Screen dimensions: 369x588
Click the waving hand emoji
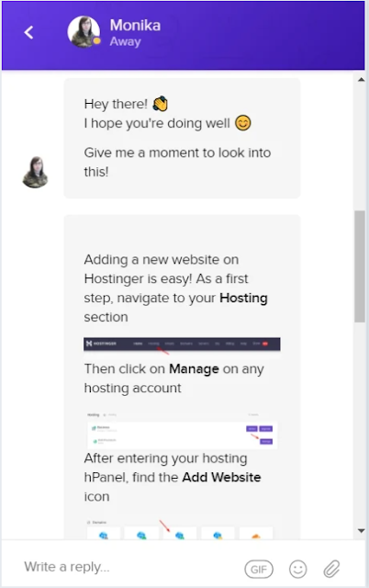point(160,104)
